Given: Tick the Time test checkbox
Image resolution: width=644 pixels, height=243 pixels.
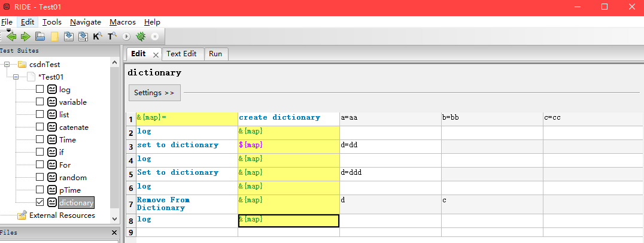Looking at the screenshot, I should pyautogui.click(x=40, y=139).
